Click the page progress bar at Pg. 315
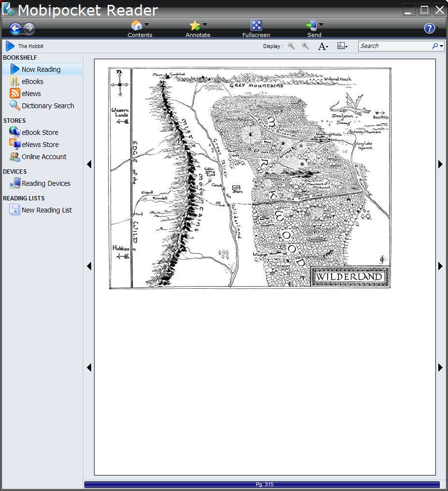This screenshot has height=491, width=448. [262, 484]
